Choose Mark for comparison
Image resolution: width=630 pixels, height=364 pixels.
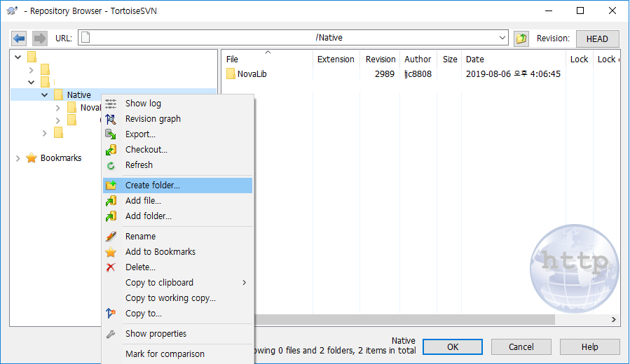click(x=177, y=354)
